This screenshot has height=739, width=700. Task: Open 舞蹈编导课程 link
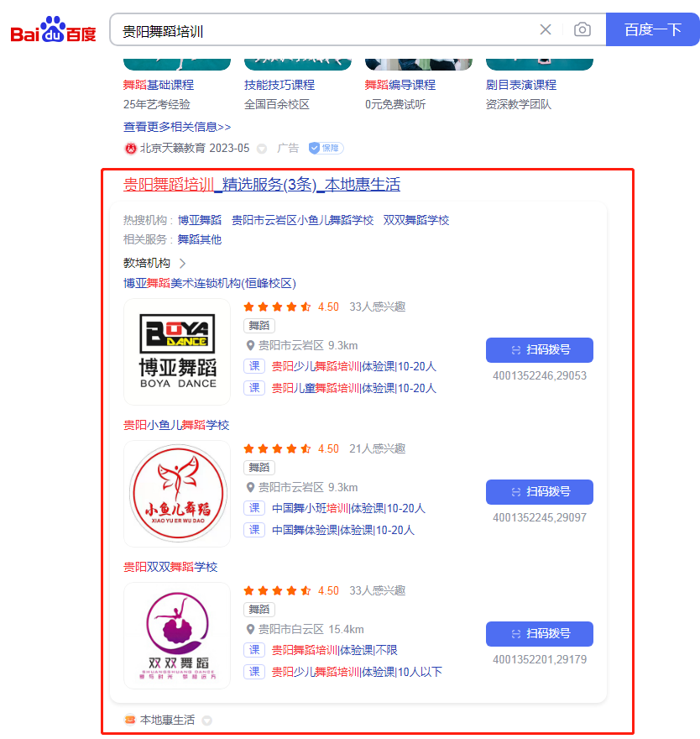coord(400,85)
